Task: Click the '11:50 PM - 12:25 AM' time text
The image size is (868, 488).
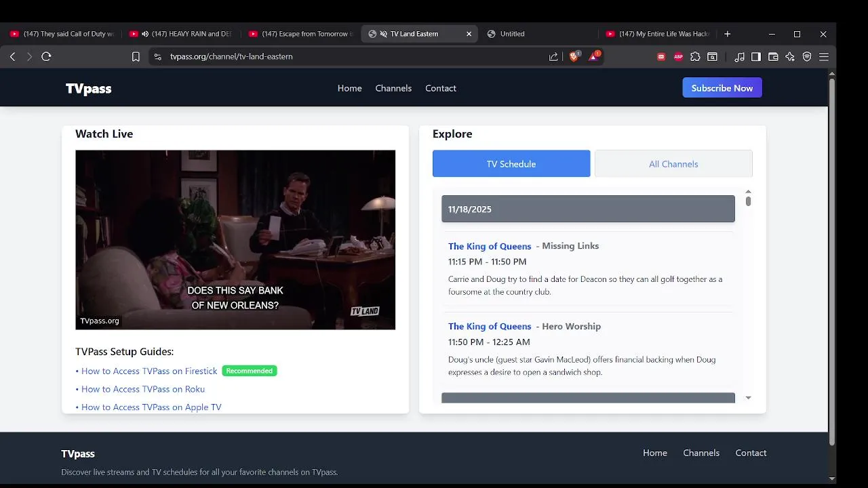Action: [x=489, y=343]
